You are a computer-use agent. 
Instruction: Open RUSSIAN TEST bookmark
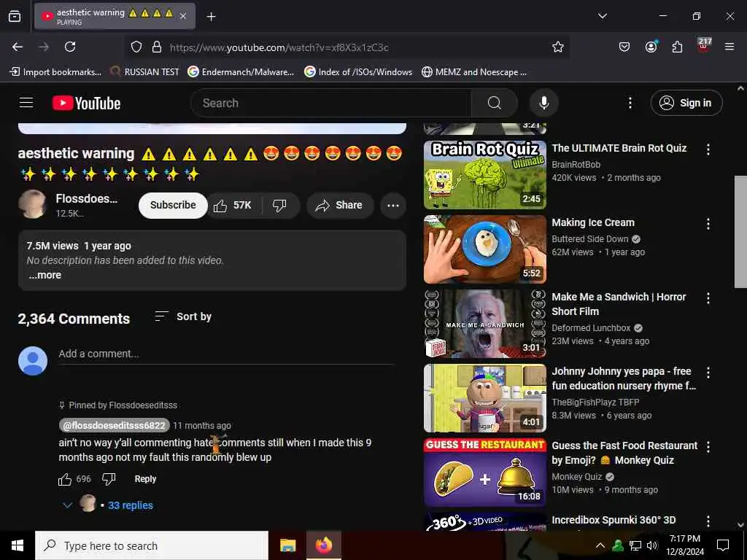click(x=145, y=72)
